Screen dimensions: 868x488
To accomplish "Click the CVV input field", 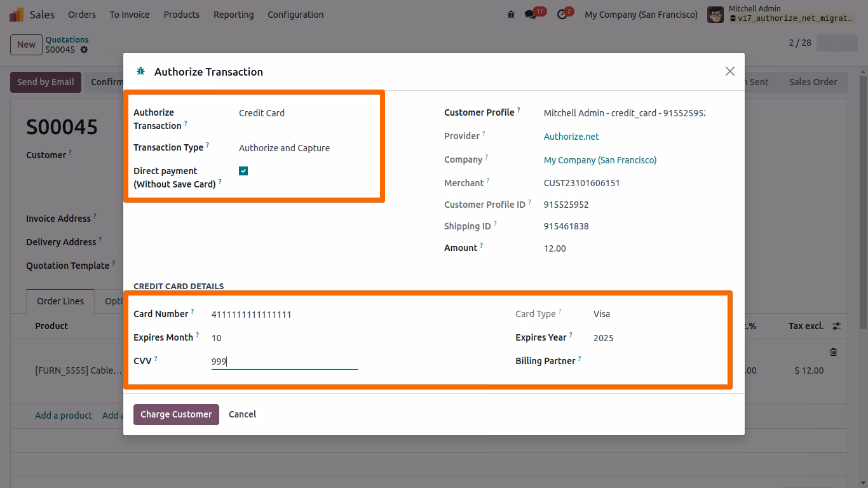I will coord(285,362).
